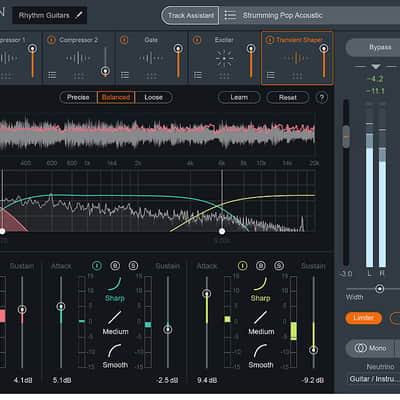Adjust the Width slider handle

pos(379,289)
